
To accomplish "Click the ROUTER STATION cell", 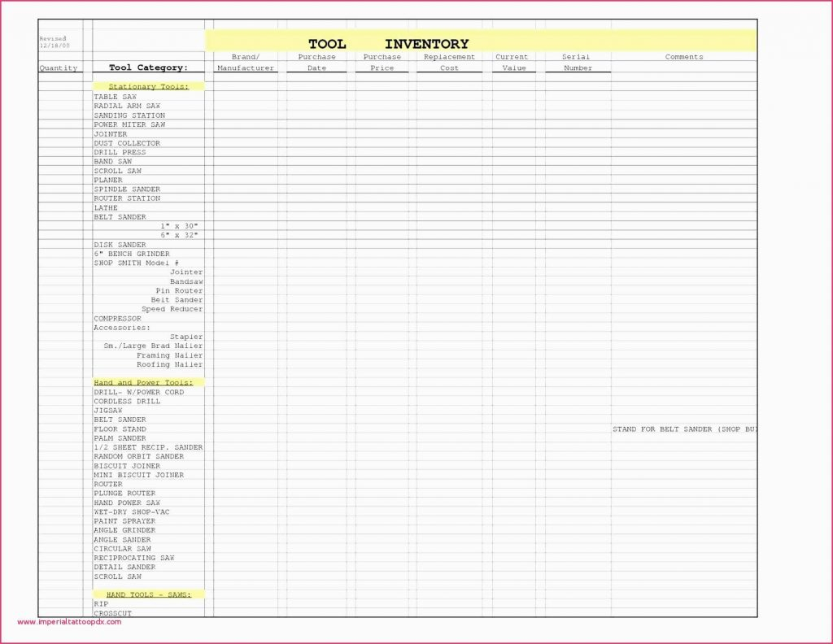I will click(127, 198).
